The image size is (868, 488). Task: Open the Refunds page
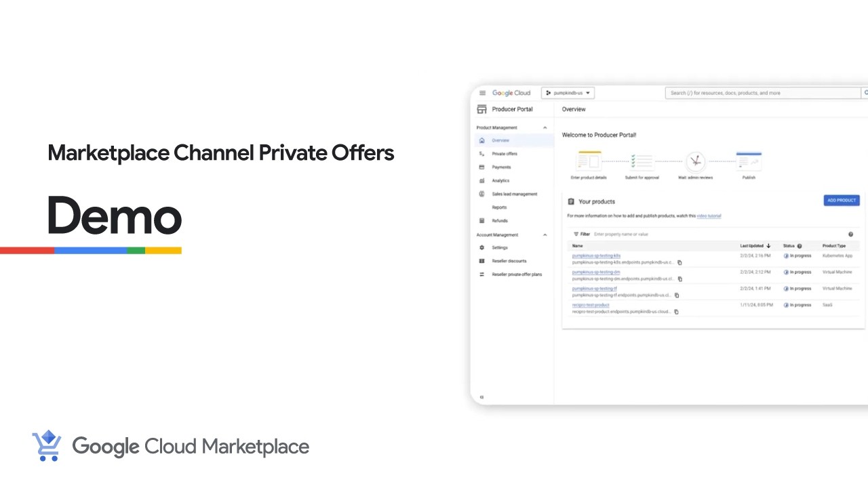(500, 221)
